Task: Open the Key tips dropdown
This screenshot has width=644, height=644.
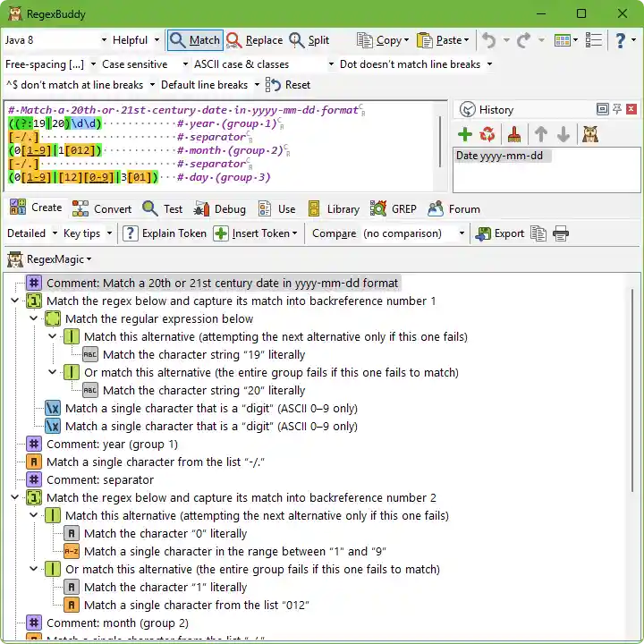Action: (x=88, y=233)
